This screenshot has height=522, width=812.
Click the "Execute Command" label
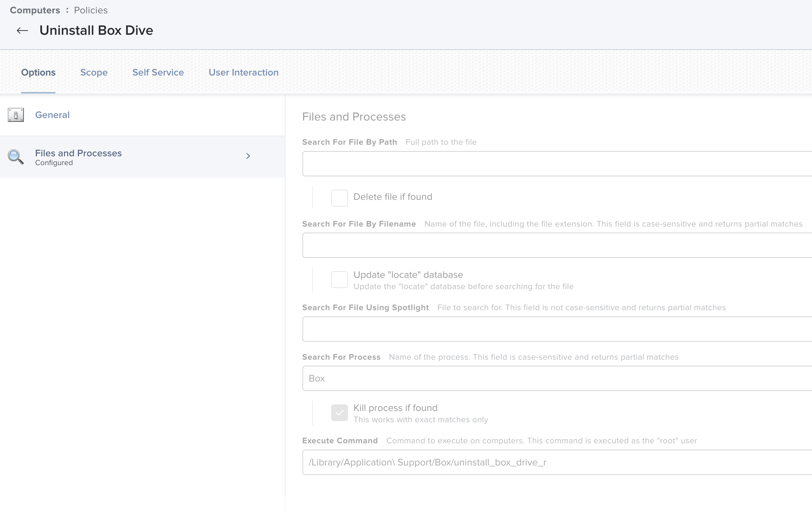click(340, 441)
